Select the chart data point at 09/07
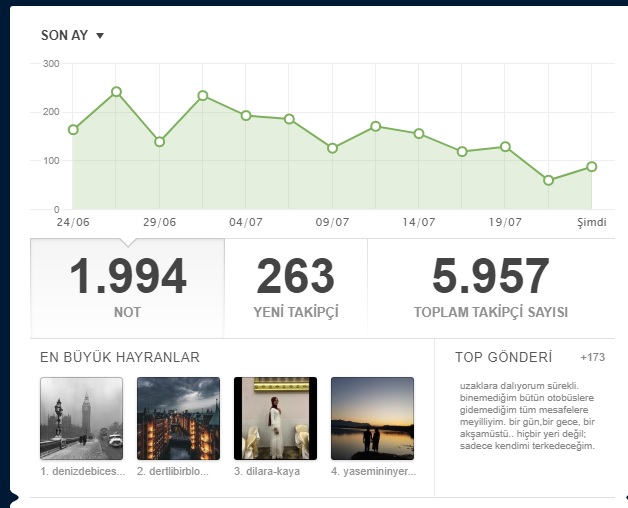Screen dimensions: 628x508 [x=332, y=148]
